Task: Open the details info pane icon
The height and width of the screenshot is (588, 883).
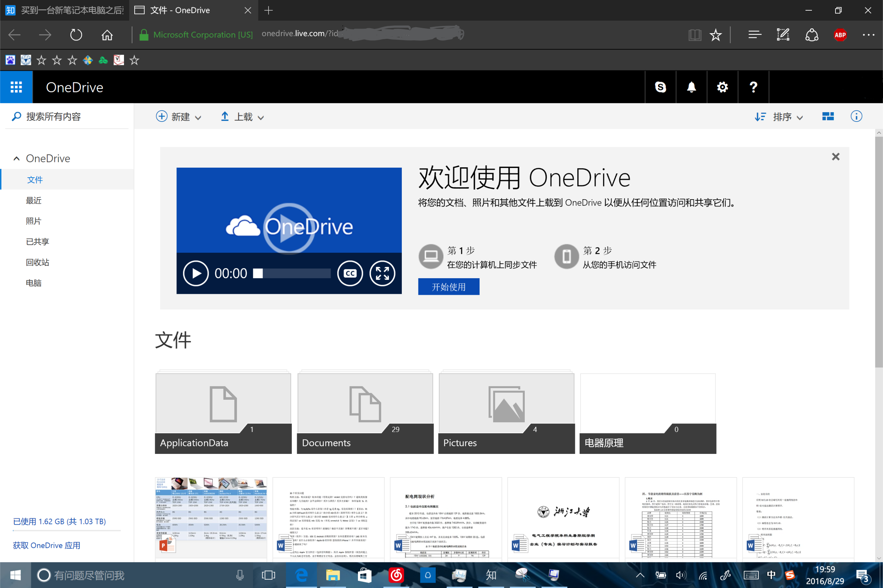Action: [x=856, y=116]
